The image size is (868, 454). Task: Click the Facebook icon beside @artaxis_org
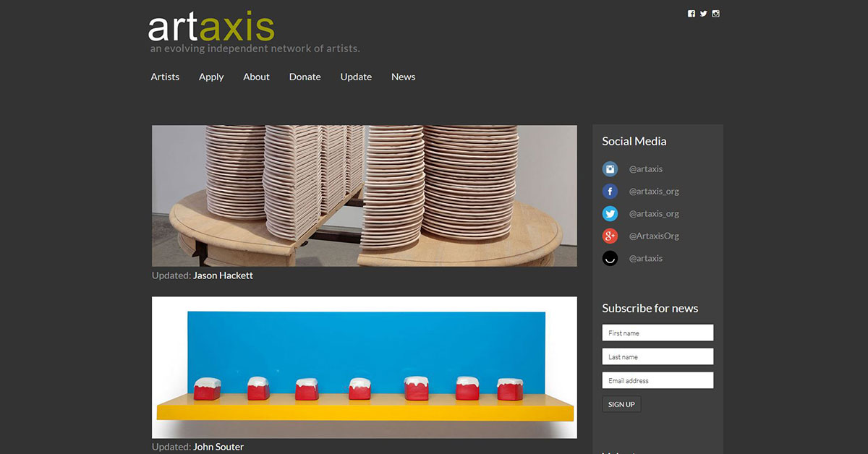(610, 191)
